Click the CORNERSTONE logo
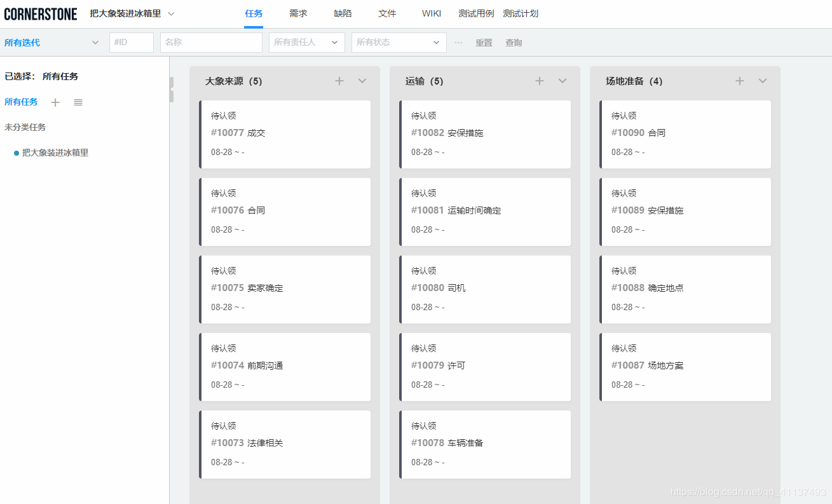 41,13
